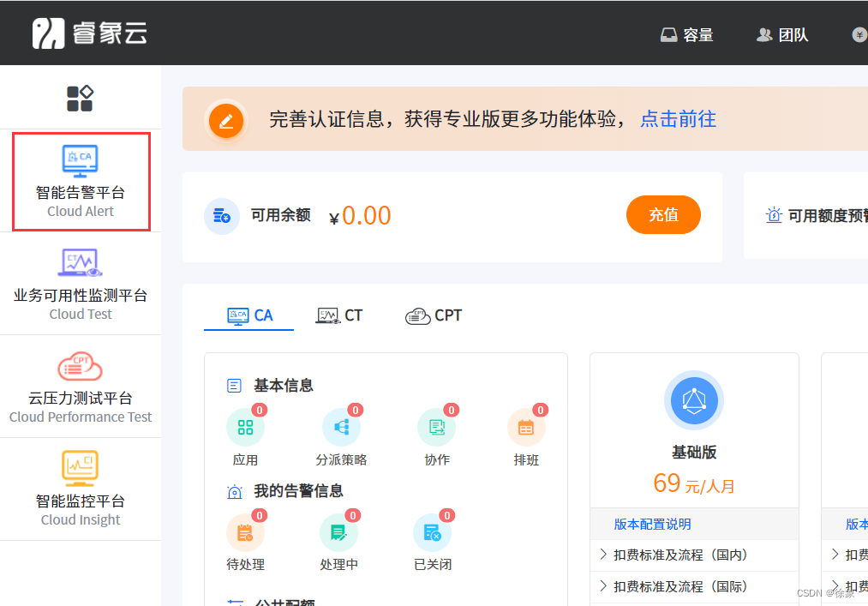Switch to the CPT tab

coord(434,315)
